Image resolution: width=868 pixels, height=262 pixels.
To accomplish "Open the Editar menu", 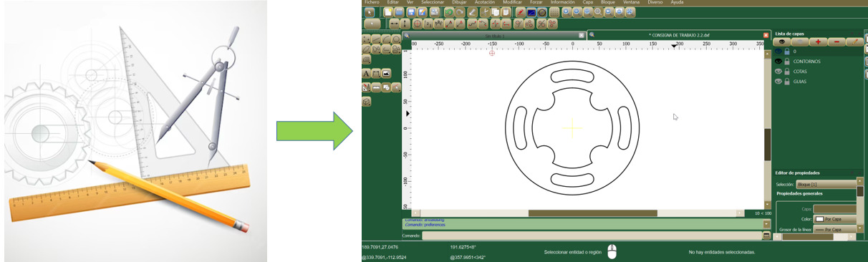I will tap(393, 3).
